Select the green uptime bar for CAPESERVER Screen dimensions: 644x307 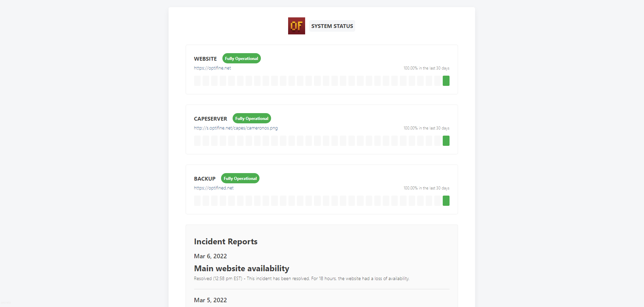pyautogui.click(x=446, y=141)
